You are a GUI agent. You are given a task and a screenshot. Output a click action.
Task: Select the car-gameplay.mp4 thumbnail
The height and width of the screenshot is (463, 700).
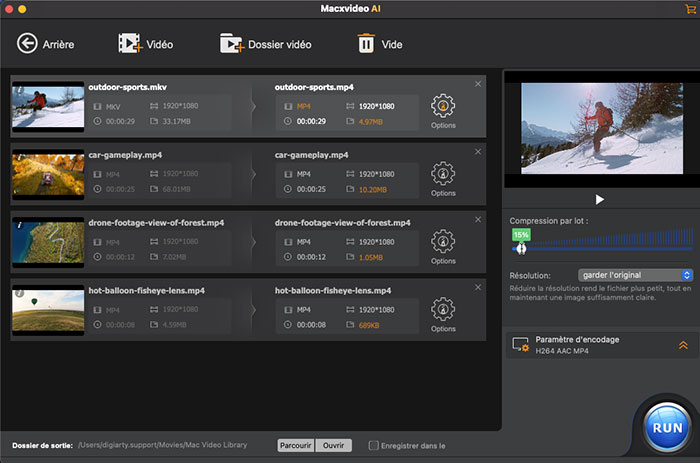coord(48,175)
